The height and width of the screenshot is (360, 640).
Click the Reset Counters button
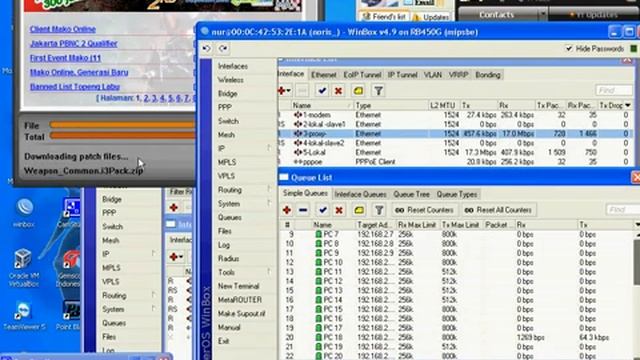click(424, 210)
